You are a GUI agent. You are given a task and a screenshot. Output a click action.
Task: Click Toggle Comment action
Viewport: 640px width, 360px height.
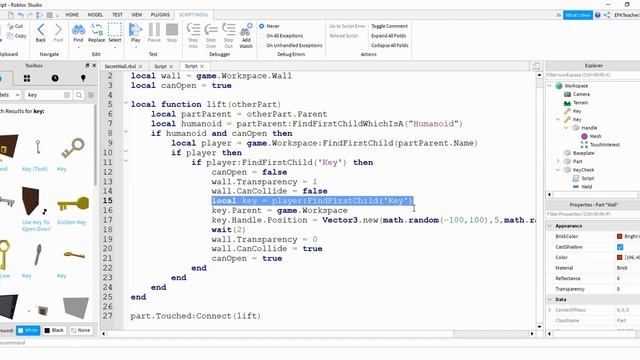pyautogui.click(x=389, y=26)
